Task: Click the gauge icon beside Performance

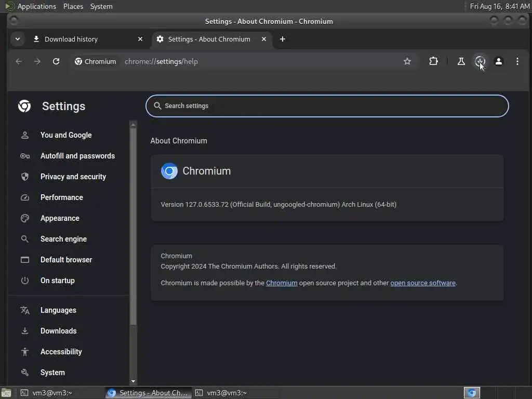Action: coord(25,197)
